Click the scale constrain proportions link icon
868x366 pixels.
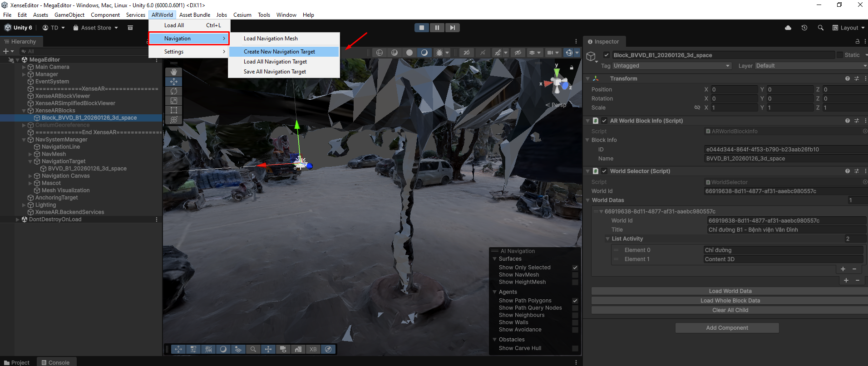tap(697, 108)
